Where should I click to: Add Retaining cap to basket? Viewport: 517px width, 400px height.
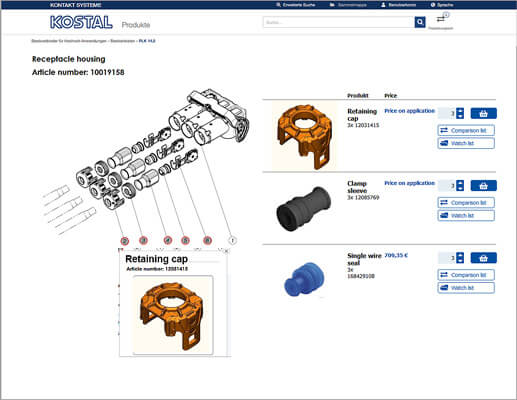click(483, 113)
